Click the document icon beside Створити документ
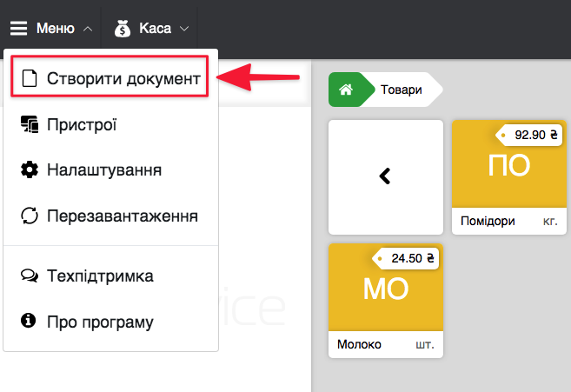This screenshot has height=392, width=571. 30,79
